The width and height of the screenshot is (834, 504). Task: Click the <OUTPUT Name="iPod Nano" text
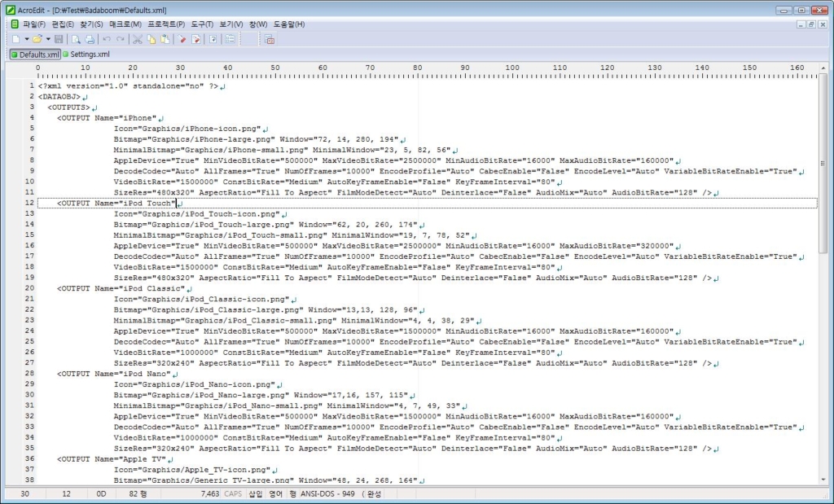coord(114,374)
